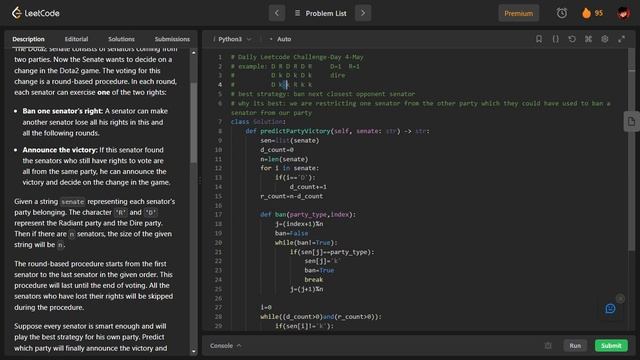The image size is (640, 360).
Task: Submit the solution
Action: point(611,346)
